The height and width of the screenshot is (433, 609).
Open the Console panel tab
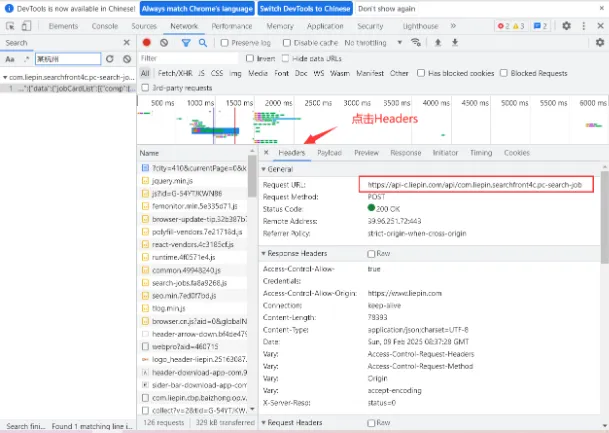pyautogui.click(x=105, y=26)
